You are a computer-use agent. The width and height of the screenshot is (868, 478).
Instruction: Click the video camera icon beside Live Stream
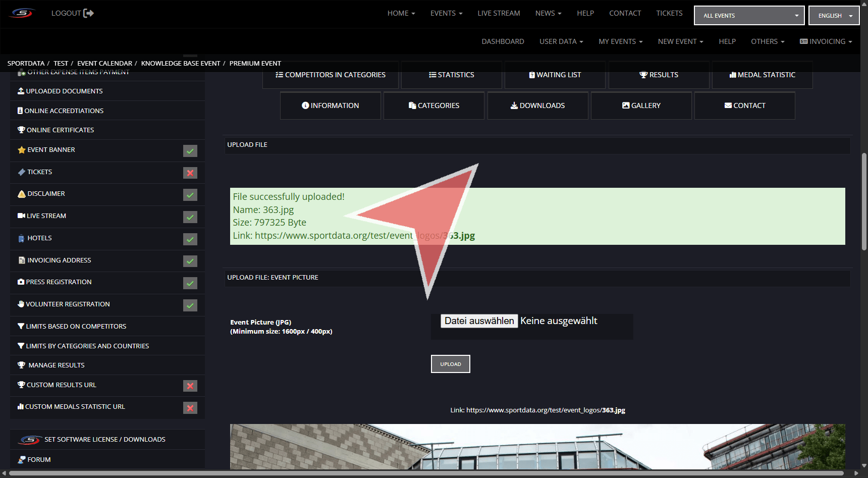(x=21, y=216)
